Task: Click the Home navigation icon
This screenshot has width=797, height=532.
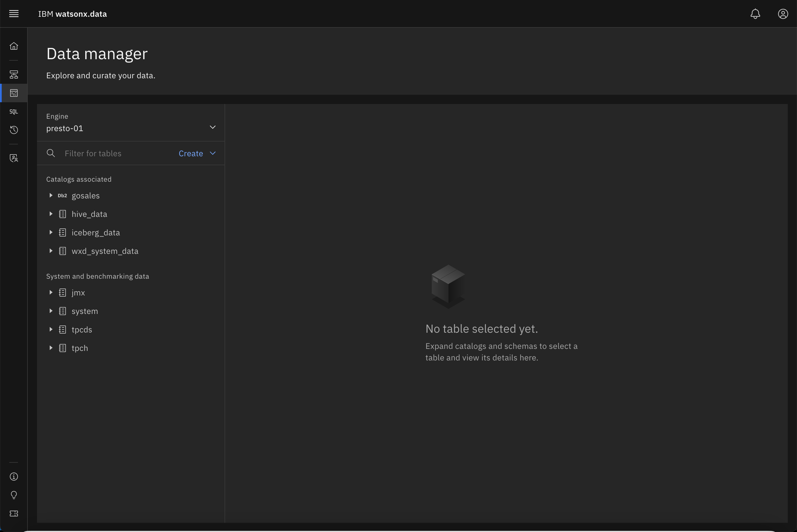Action: (14, 46)
